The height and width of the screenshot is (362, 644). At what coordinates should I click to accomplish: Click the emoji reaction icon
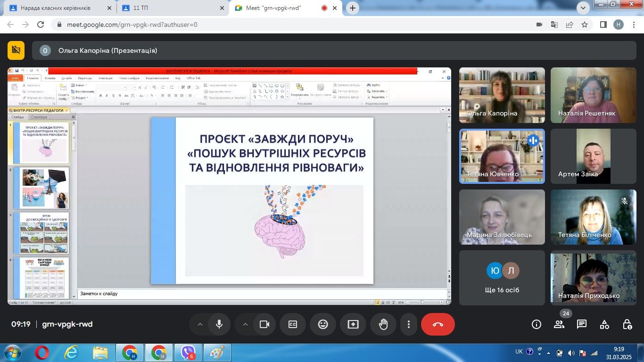pyautogui.click(x=323, y=324)
